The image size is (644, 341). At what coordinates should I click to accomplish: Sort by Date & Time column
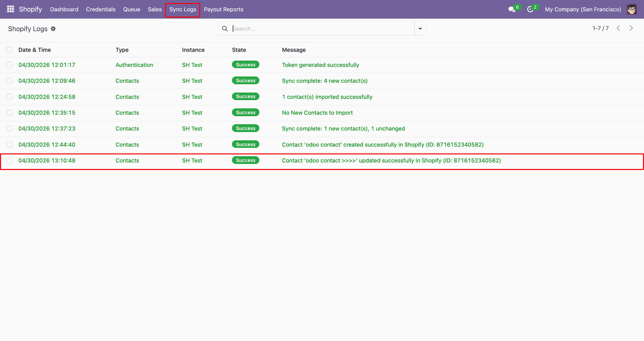click(x=35, y=50)
